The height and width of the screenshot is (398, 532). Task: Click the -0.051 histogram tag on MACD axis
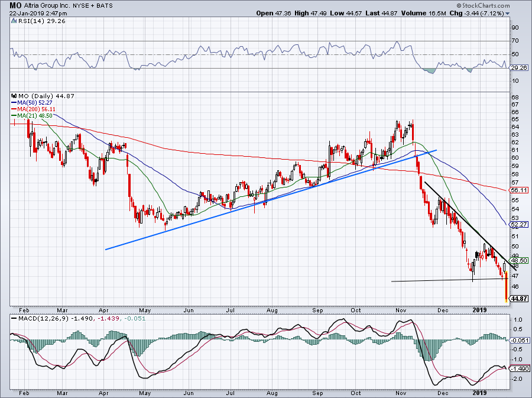[x=519, y=340]
